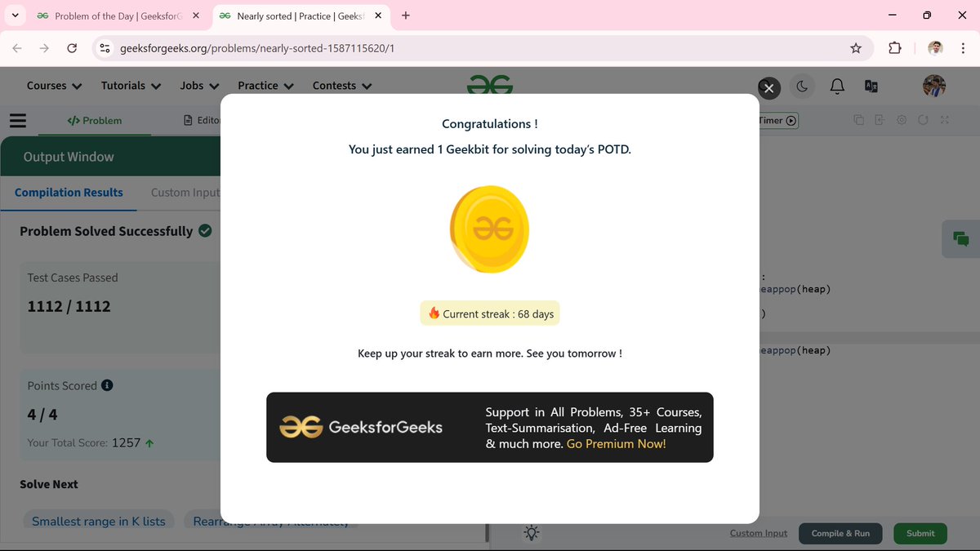Screen dimensions: 980x551
Task: Open the browser extensions puzzle icon
Action: pos(895,48)
